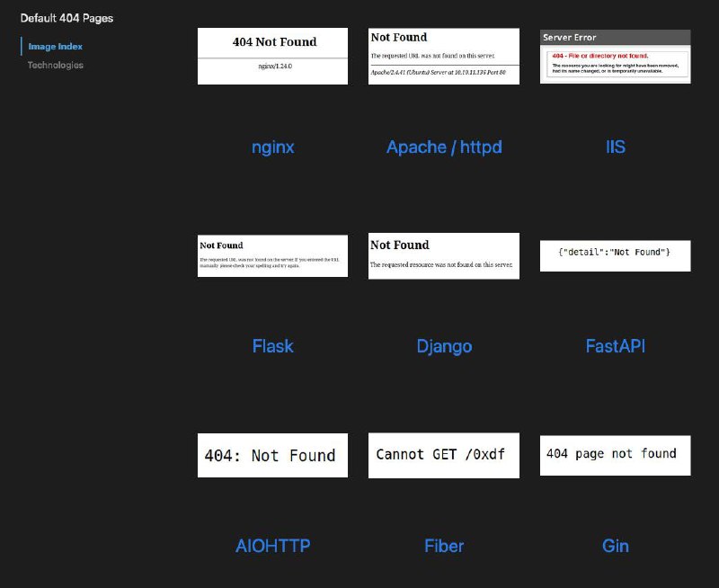
Task: Open the FastAPI JSON detail thumbnail
Action: click(616, 256)
